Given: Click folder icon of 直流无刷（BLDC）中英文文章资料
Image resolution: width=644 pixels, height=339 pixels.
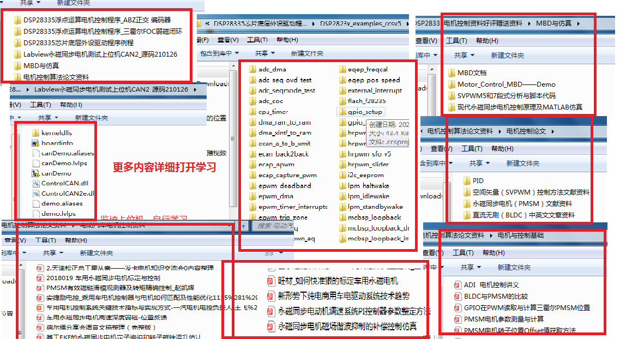Looking at the screenshot, I should [x=467, y=215].
